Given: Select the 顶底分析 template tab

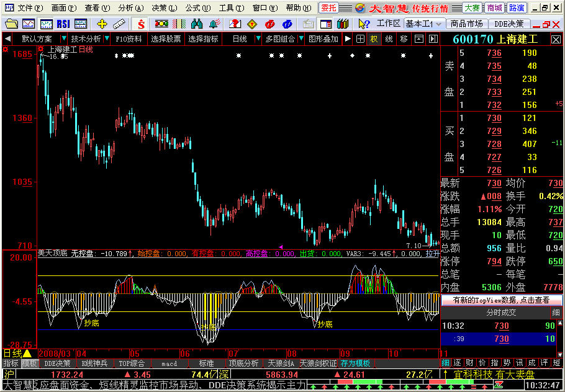Looking at the screenshot, I should [x=243, y=363].
